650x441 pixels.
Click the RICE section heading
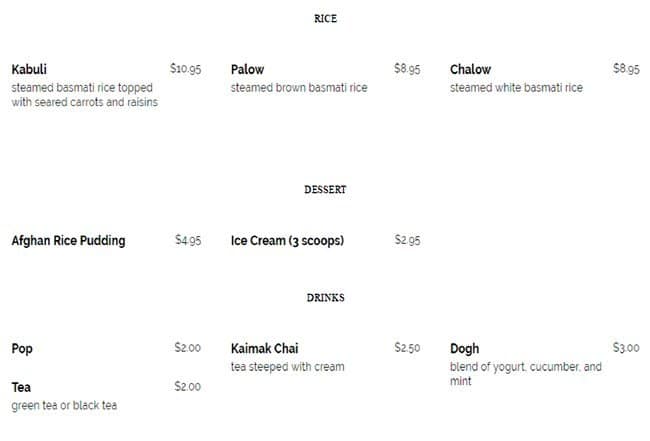325,19
